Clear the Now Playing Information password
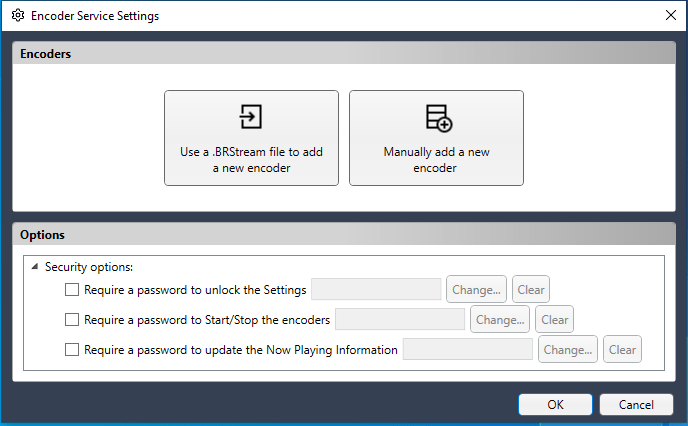Screen dimensions: 688x426 pos(622,349)
